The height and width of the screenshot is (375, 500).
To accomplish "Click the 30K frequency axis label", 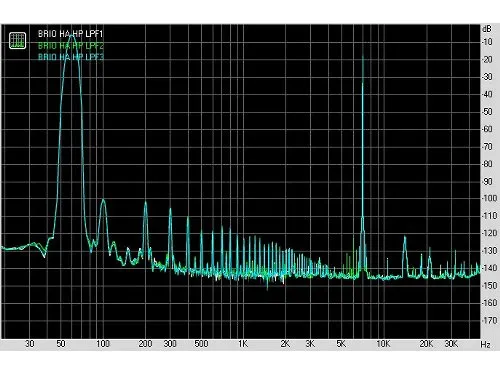I will point(451,344).
